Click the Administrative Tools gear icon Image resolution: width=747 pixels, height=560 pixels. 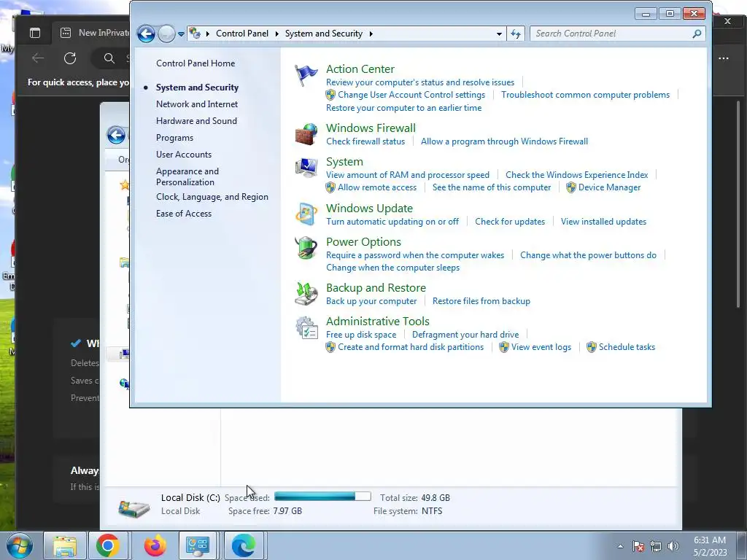306,327
